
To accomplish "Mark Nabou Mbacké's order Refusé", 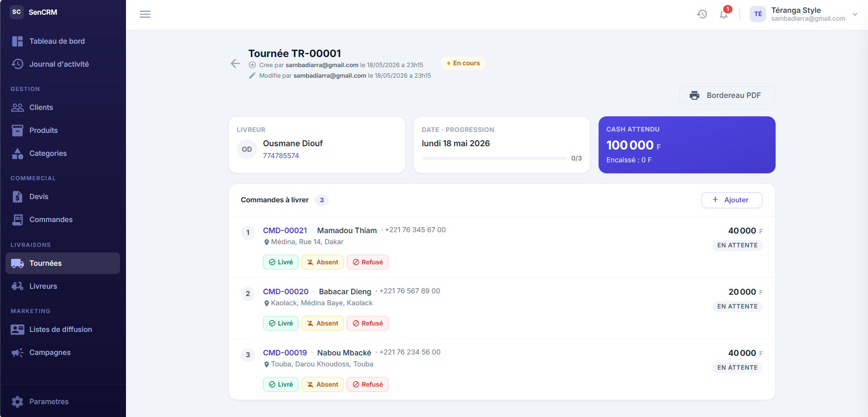I will (x=367, y=384).
